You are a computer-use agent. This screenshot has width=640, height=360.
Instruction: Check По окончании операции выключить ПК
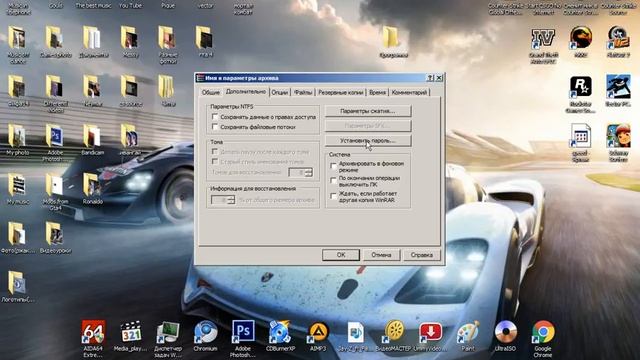pos(333,181)
